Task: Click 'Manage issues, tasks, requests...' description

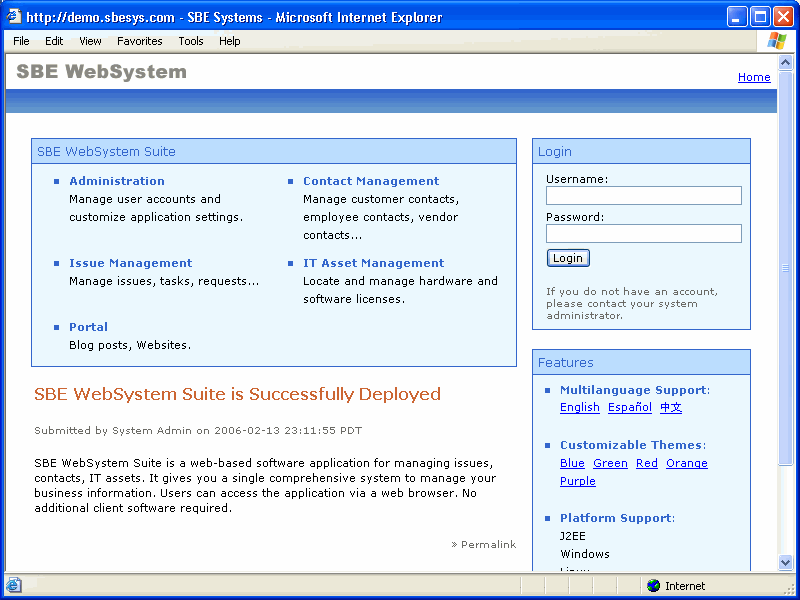Action: pos(164,281)
